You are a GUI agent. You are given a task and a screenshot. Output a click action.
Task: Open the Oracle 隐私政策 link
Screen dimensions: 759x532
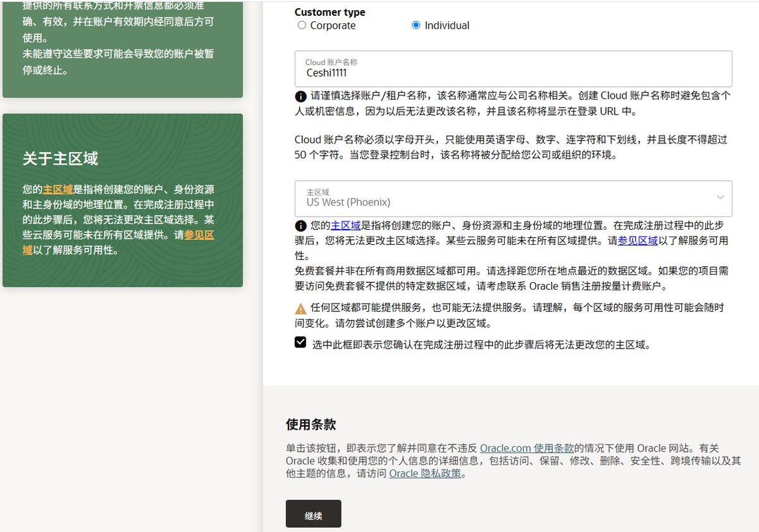pyautogui.click(x=426, y=473)
